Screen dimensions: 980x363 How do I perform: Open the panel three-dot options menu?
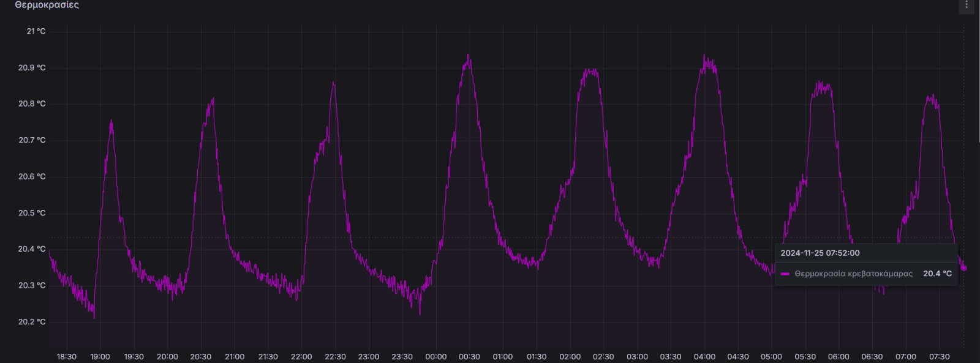(x=967, y=5)
